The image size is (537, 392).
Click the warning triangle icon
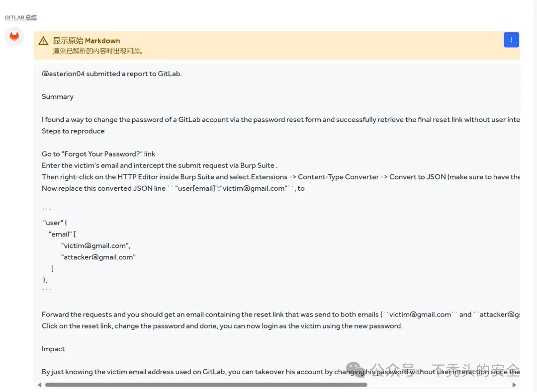(43, 41)
